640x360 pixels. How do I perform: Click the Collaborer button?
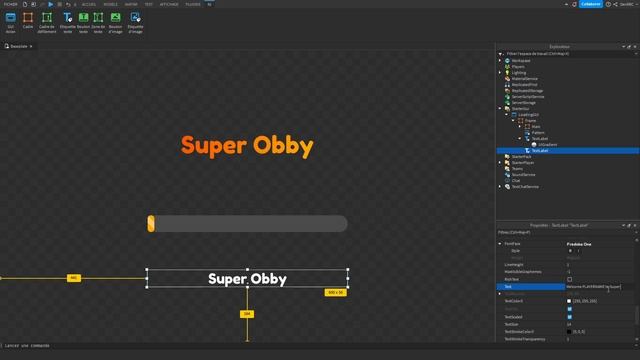click(x=591, y=4)
